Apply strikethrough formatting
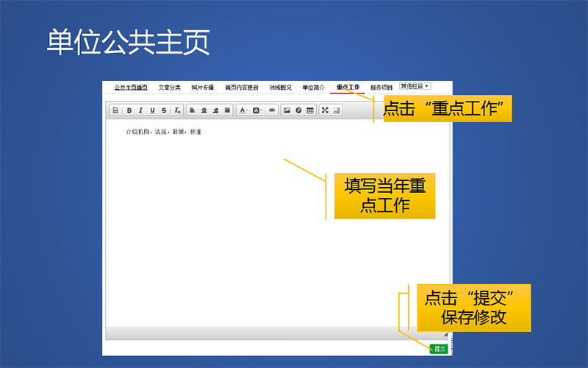 [x=164, y=110]
